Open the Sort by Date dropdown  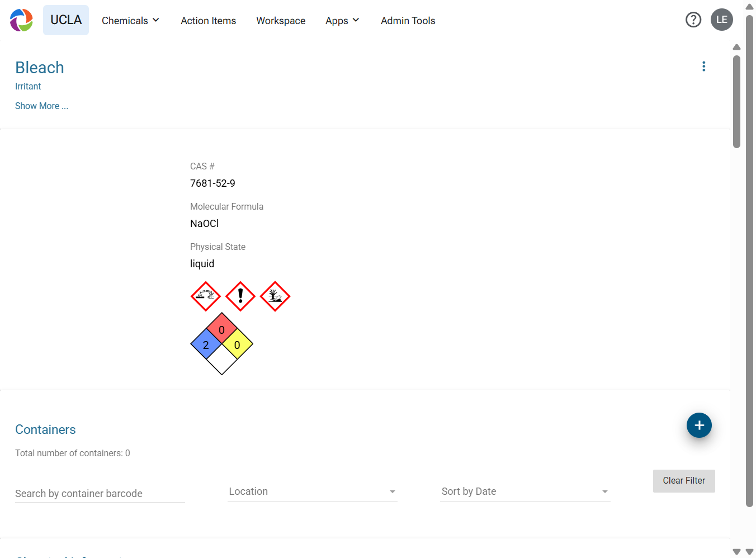525,491
